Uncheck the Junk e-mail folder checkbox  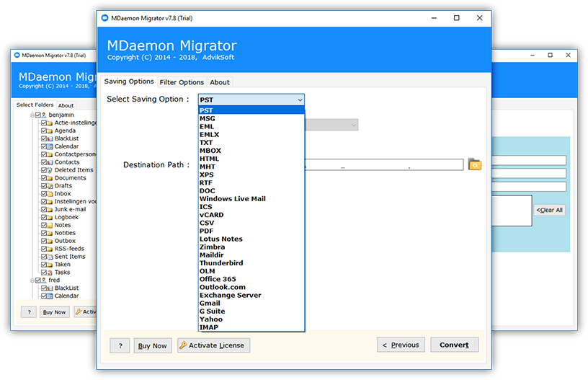[44, 209]
